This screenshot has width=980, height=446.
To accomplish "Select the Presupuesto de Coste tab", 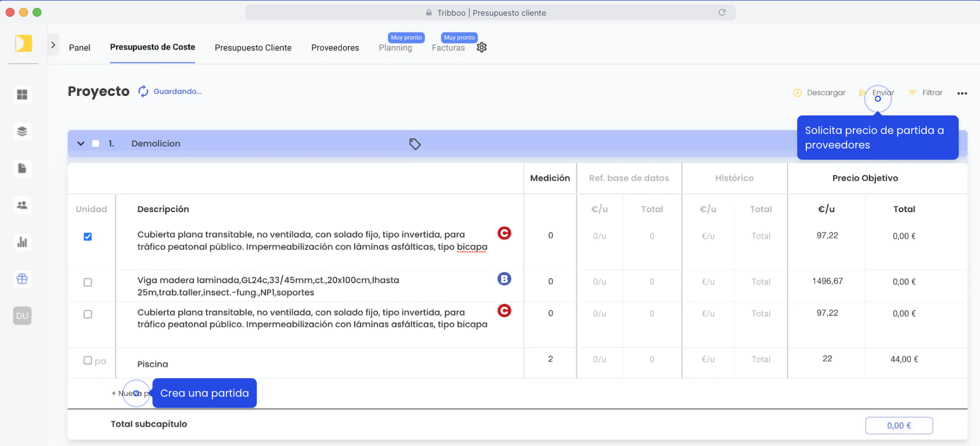I will tap(152, 47).
